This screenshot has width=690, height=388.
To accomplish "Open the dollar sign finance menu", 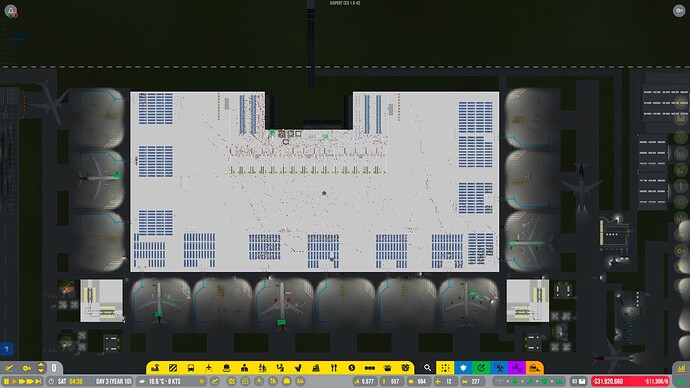I will [352, 368].
